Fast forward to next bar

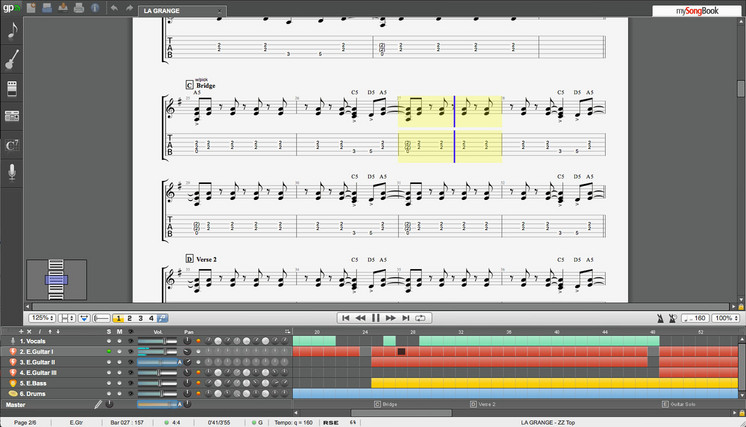tap(391, 318)
